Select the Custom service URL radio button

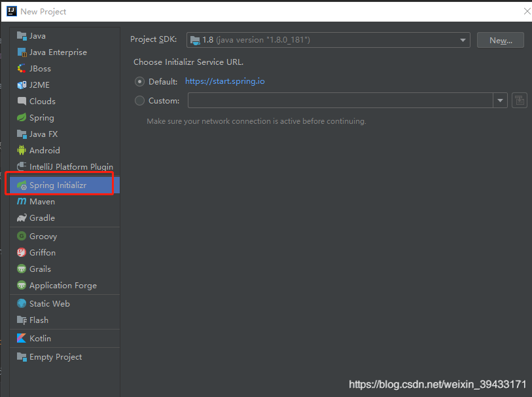[140, 101]
